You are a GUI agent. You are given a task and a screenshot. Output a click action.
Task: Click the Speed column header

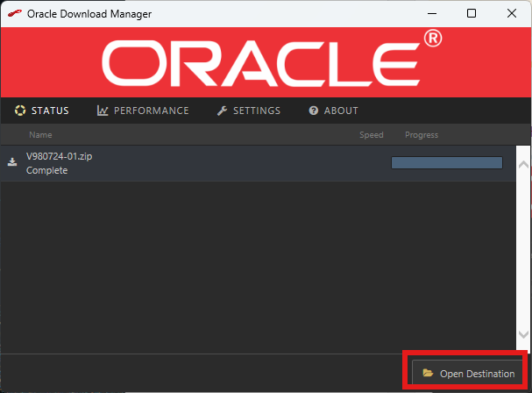point(372,135)
